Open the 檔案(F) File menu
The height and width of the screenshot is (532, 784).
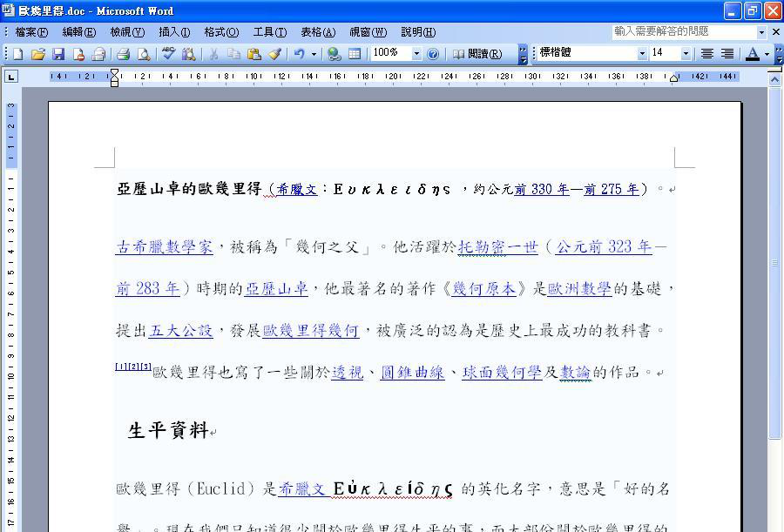[x=31, y=32]
